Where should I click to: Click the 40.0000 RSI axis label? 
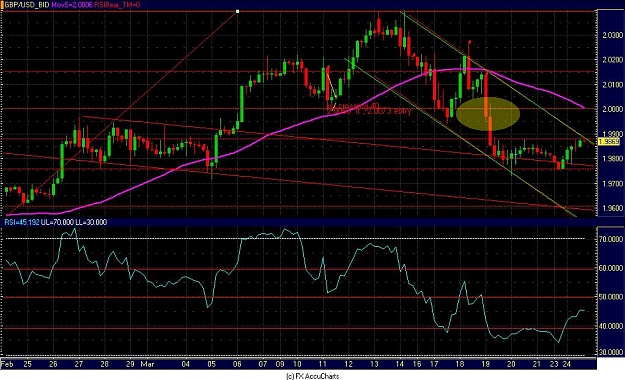coord(611,326)
